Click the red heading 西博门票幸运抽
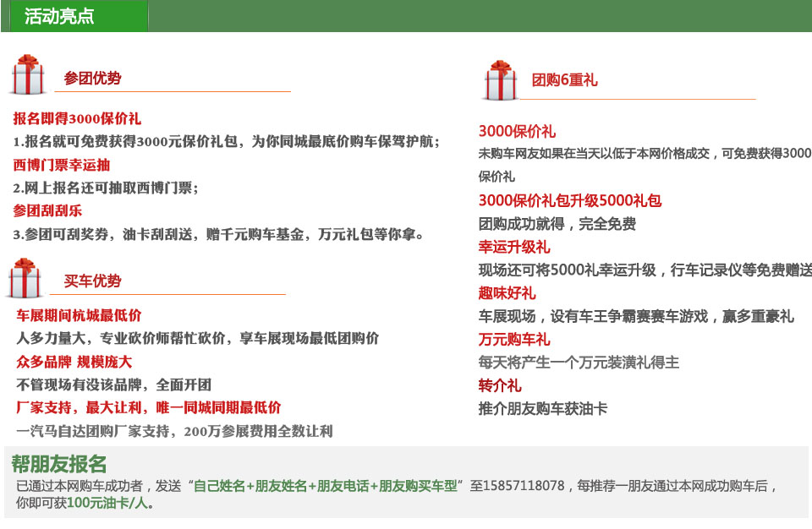Screen dimensions: 812x529 pos(62,165)
